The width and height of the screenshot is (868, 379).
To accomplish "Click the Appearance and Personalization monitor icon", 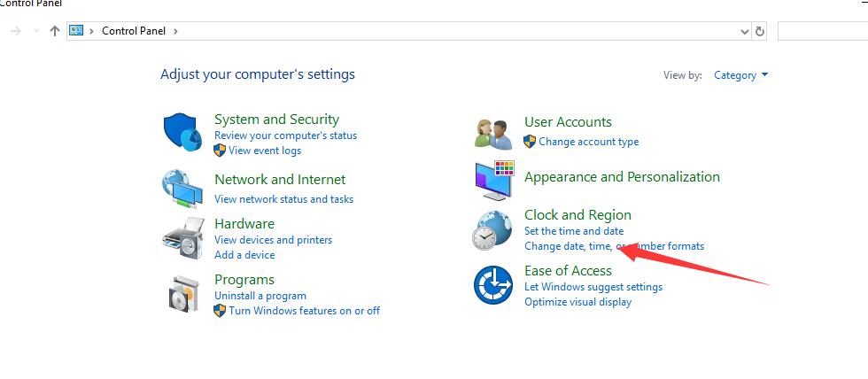I will [x=492, y=181].
